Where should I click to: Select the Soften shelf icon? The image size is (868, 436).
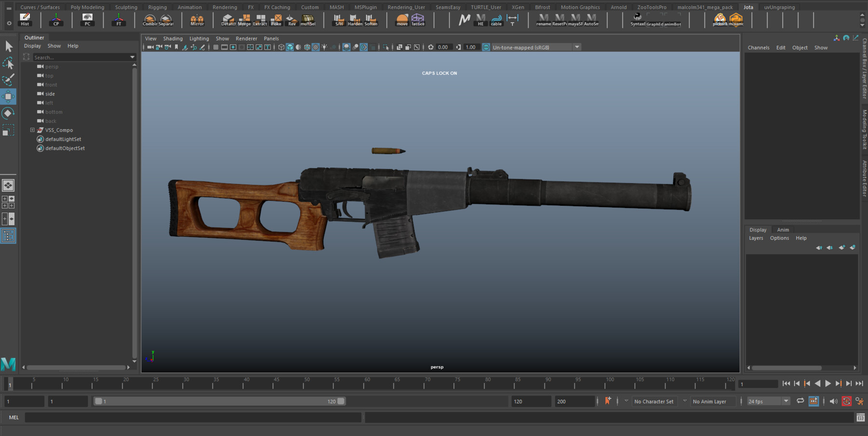pyautogui.click(x=370, y=20)
